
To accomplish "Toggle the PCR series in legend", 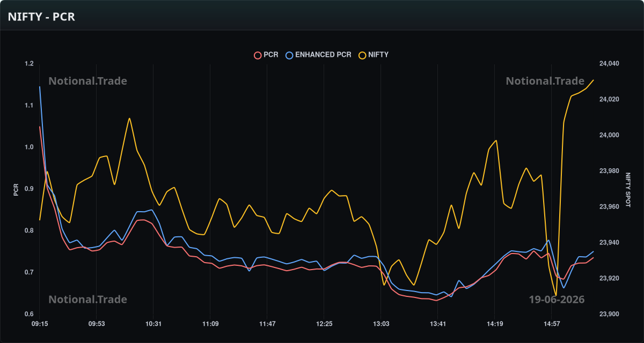I will (266, 55).
